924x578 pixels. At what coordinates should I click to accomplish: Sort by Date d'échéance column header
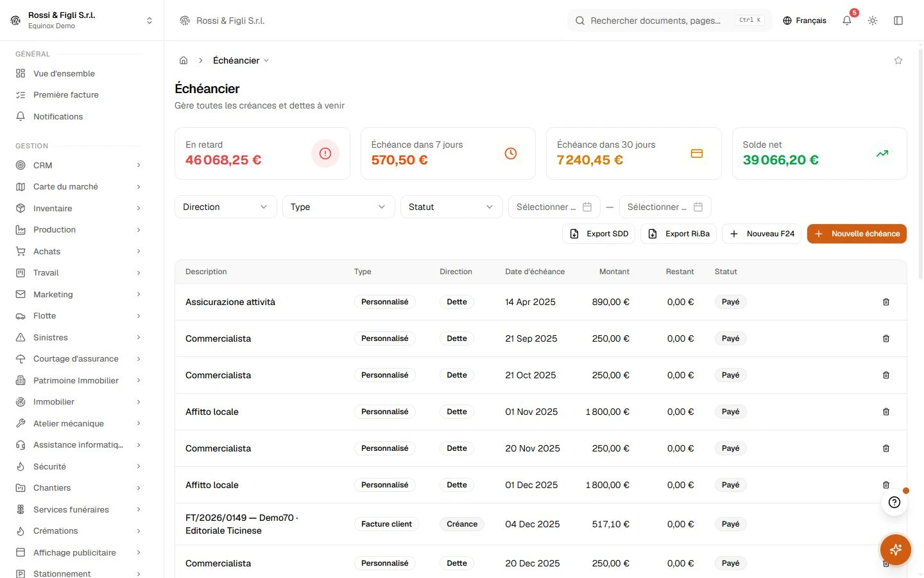click(x=535, y=272)
